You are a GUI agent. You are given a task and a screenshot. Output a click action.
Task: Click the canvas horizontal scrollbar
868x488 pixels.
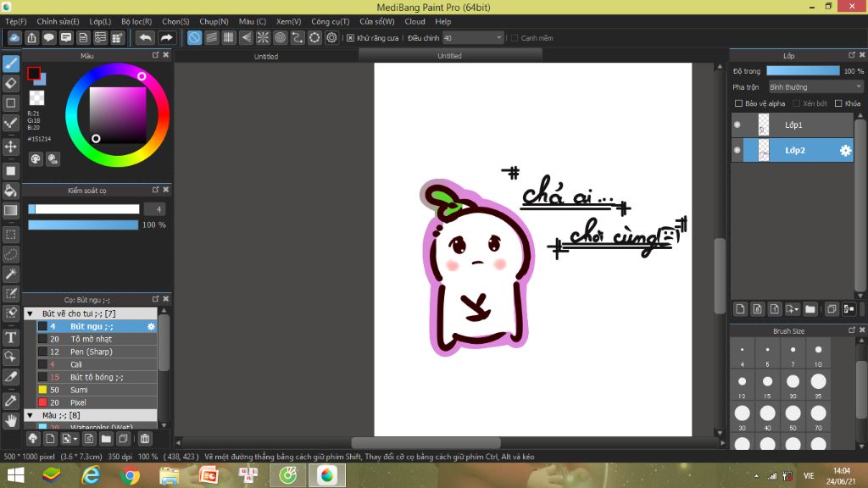[x=426, y=442]
